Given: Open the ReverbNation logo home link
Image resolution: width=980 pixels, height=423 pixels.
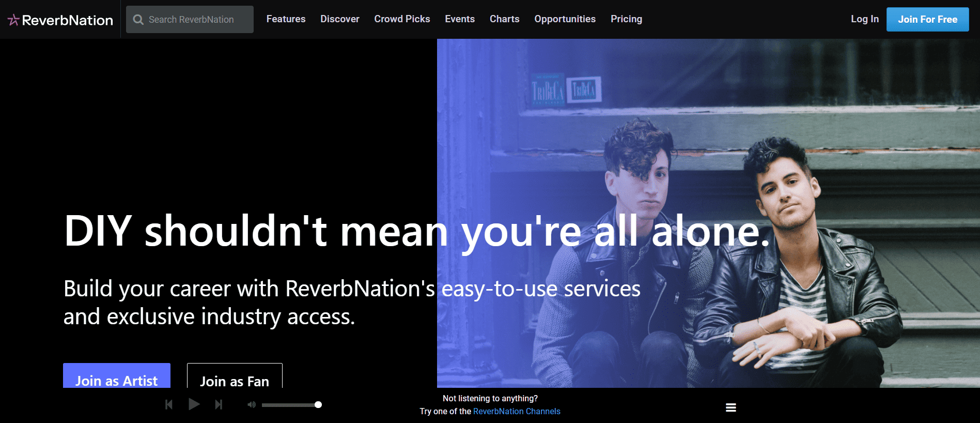Looking at the screenshot, I should pyautogui.click(x=60, y=20).
